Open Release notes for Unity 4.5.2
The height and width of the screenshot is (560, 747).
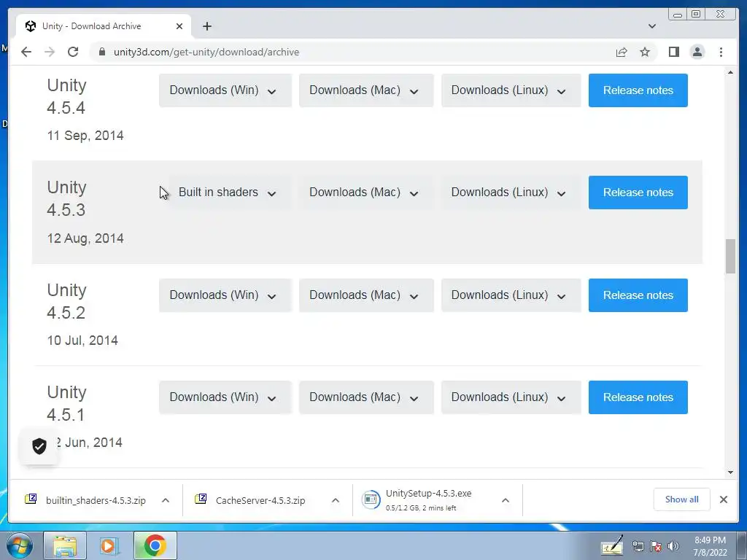tap(638, 295)
